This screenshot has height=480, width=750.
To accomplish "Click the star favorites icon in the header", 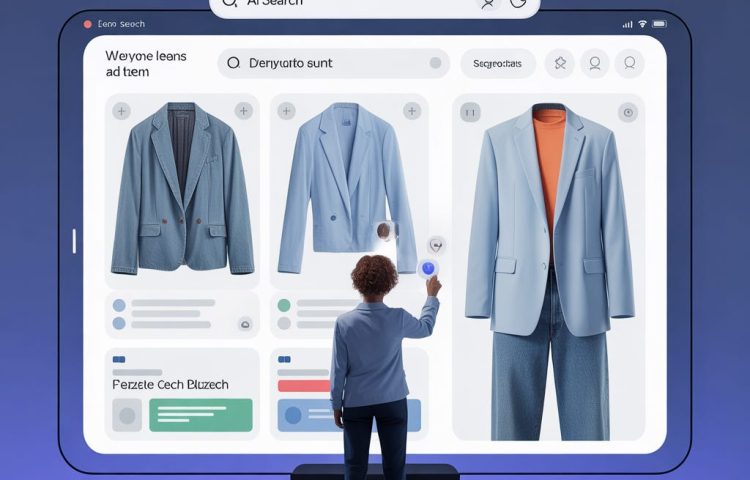I will [560, 63].
